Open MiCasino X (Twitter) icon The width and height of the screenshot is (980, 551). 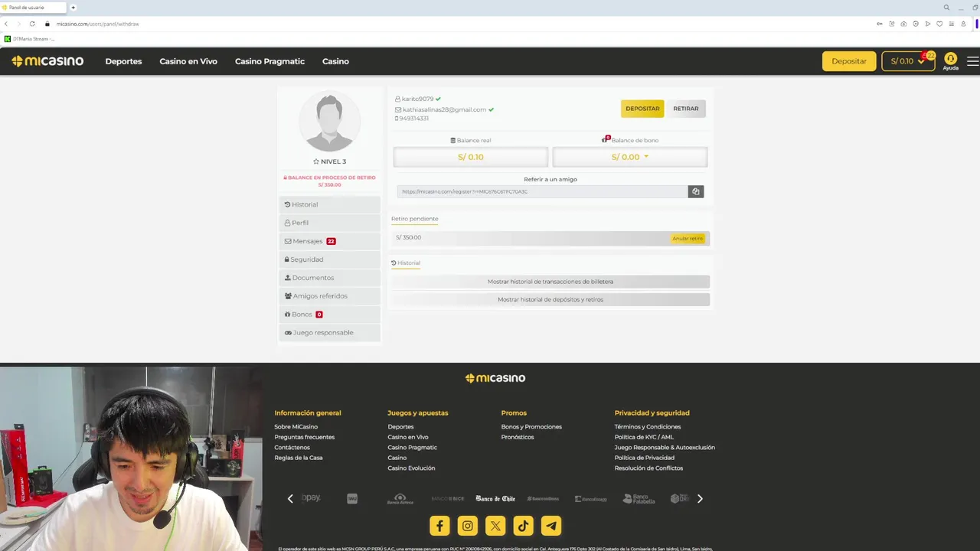click(495, 526)
